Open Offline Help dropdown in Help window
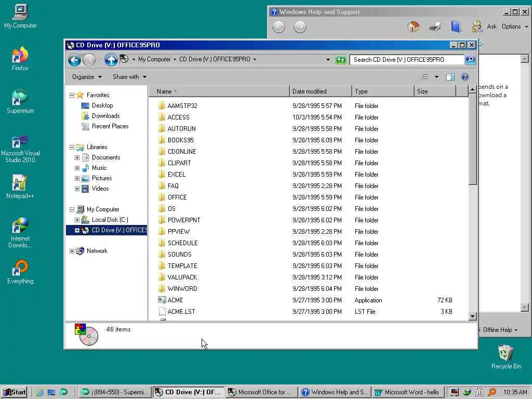 500,330
